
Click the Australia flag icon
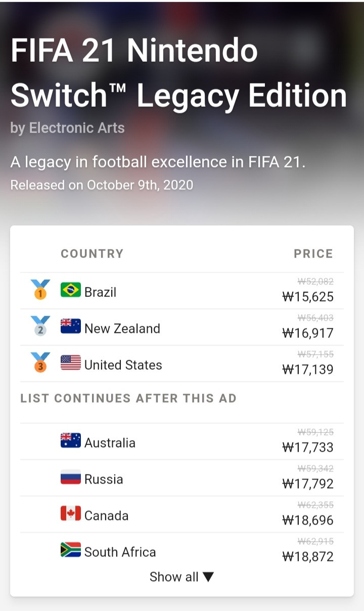tap(71, 441)
